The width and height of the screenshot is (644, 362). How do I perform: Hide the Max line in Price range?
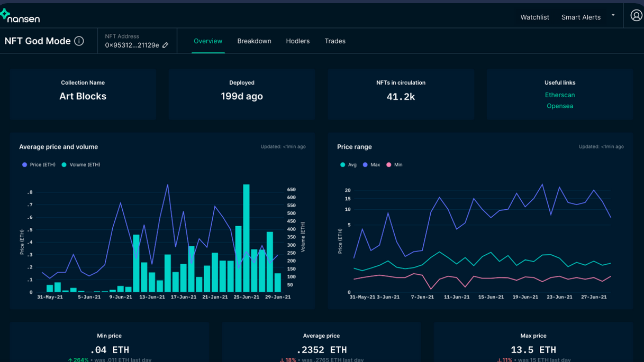point(371,165)
